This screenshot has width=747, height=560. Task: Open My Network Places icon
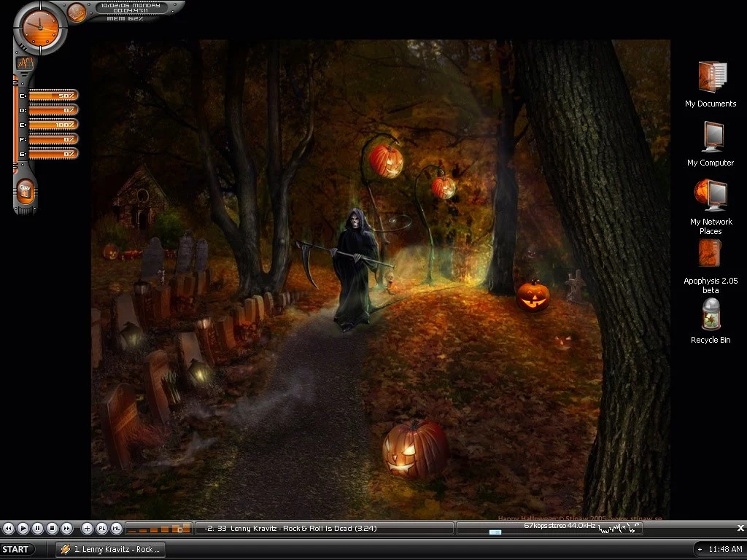(x=711, y=196)
